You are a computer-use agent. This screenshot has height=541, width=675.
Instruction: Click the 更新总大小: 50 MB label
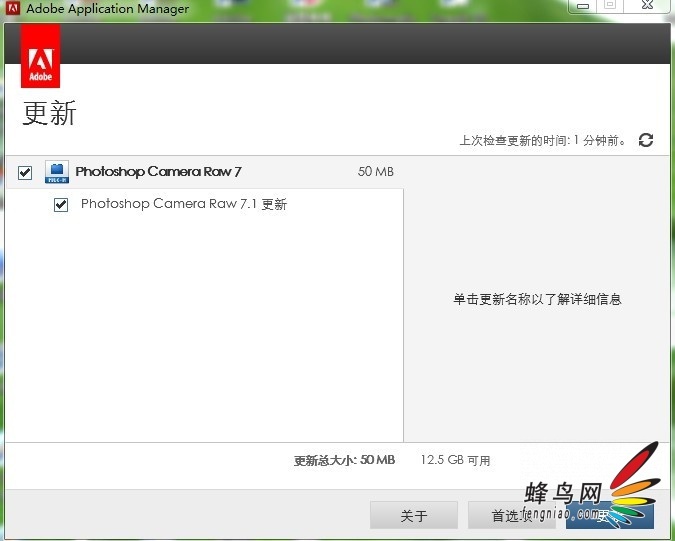344,460
